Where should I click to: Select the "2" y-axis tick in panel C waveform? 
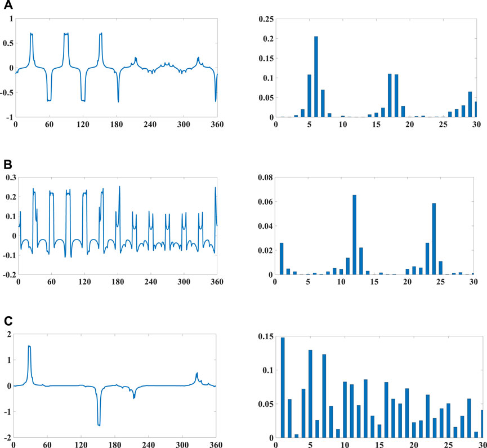pyautogui.click(x=8, y=334)
